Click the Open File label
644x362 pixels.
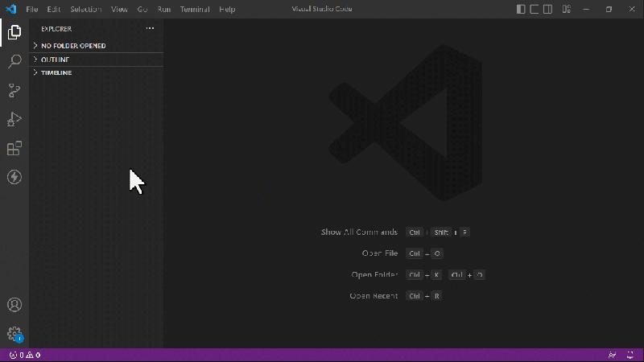[380, 253]
